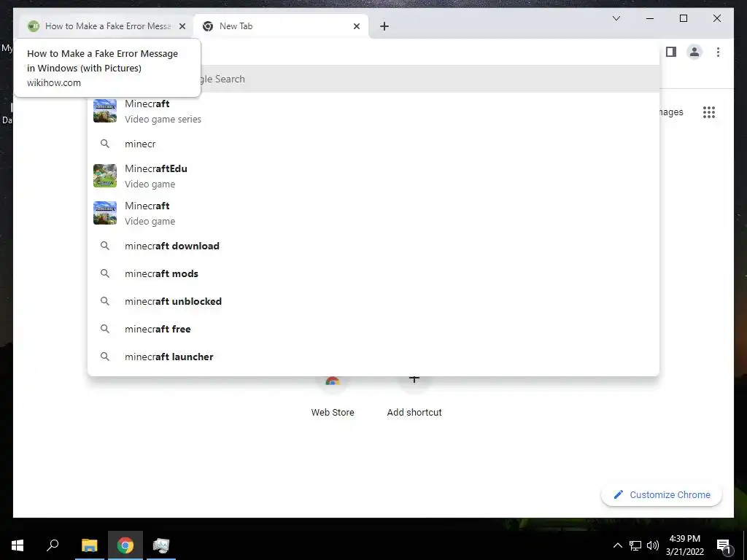Select MinecraftEdu Video game suggestion

(x=373, y=176)
